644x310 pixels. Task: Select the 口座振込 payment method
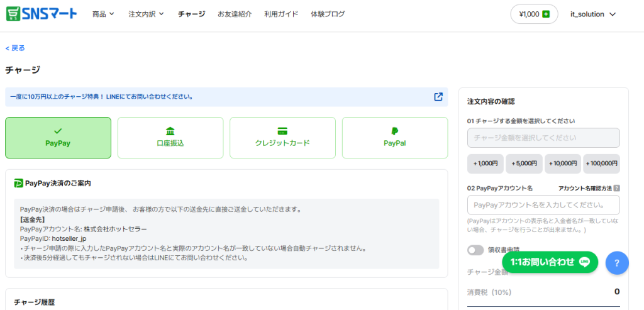pyautogui.click(x=170, y=138)
